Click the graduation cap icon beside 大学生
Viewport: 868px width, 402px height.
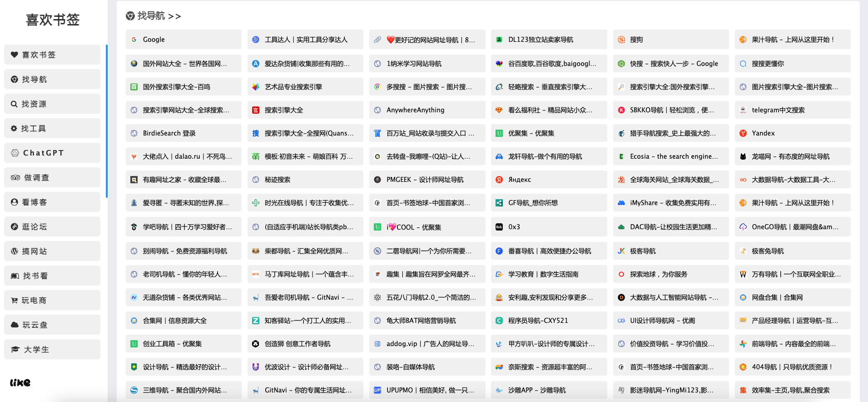(15, 349)
